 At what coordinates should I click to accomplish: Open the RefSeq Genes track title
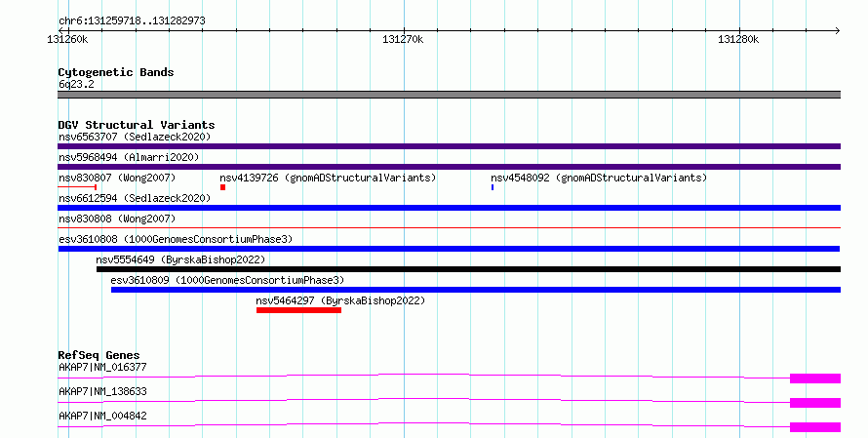(99, 355)
